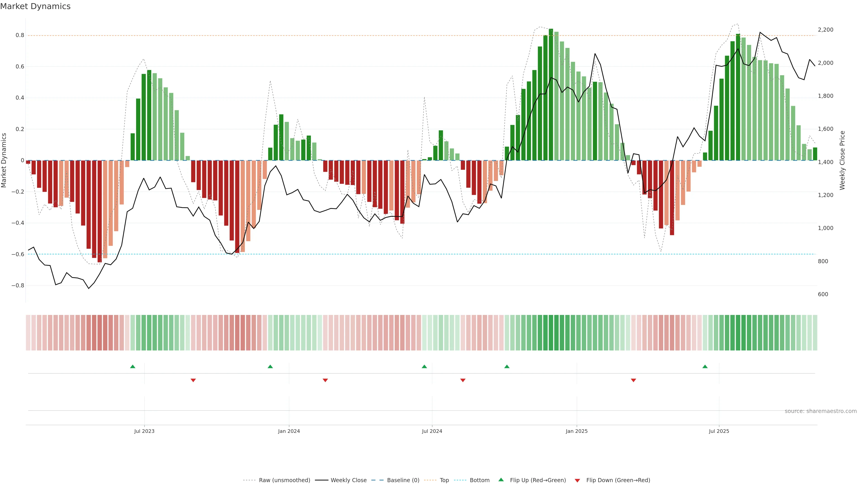Click the flip-up triangle just before Jan 2024
This screenshot has width=868, height=488.
pos(270,366)
